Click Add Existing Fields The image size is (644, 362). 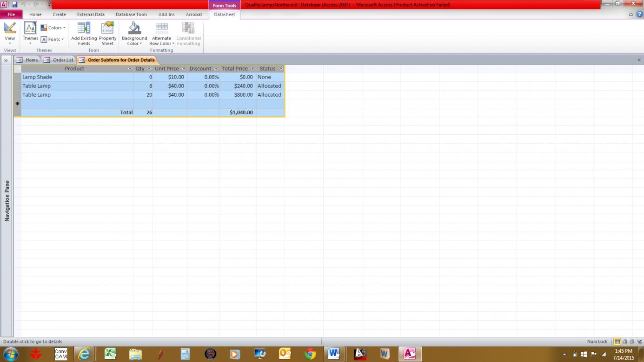click(x=84, y=34)
